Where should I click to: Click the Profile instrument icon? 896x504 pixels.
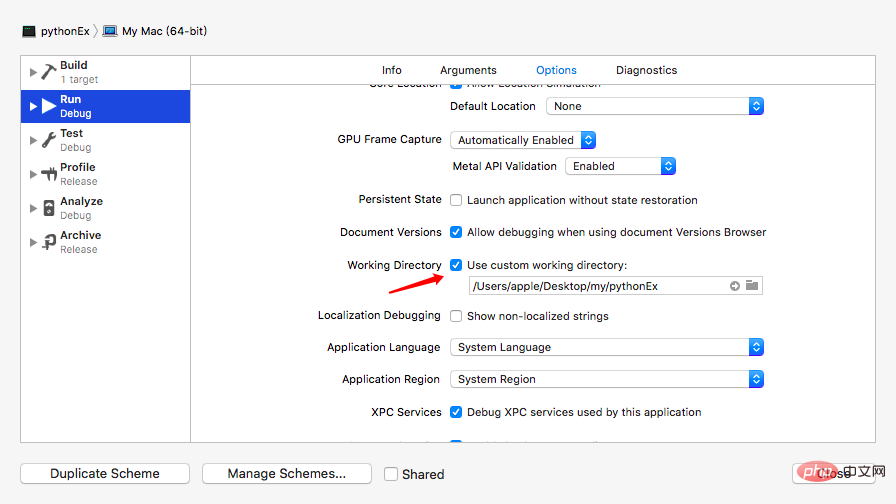49,174
